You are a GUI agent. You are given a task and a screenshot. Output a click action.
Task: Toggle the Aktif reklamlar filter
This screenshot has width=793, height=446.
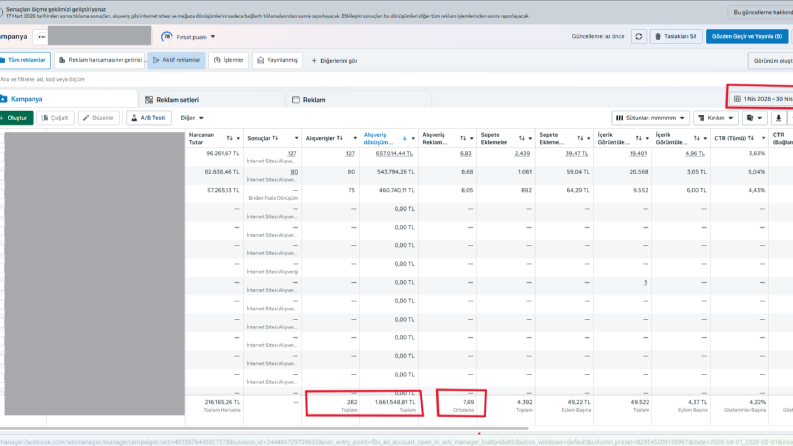(177, 60)
